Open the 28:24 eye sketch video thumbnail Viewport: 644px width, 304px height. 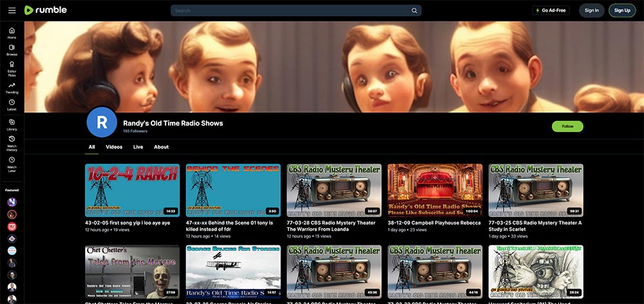coord(536,272)
